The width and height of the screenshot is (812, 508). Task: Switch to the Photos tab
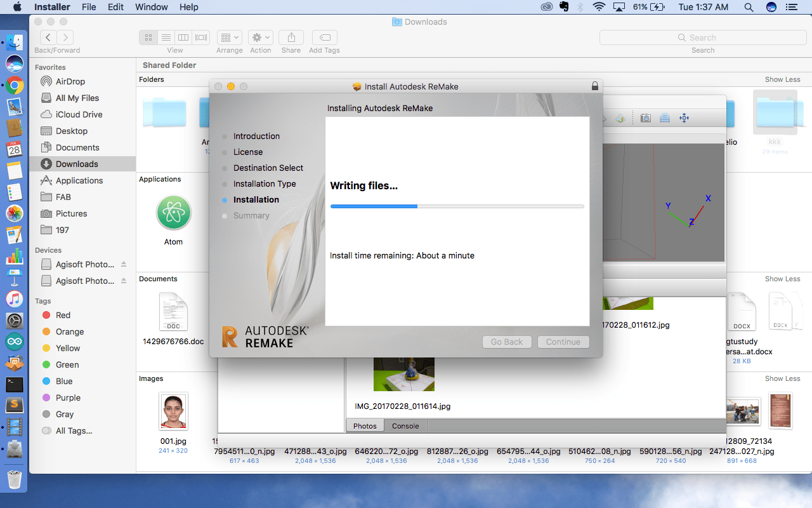click(365, 426)
